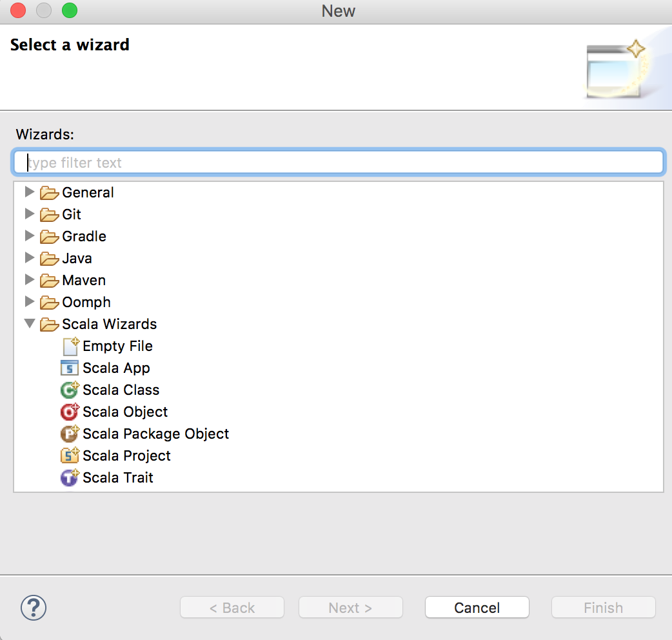Click the Empty File wizard icon
Viewport: 672px width, 640px height.
(x=70, y=346)
